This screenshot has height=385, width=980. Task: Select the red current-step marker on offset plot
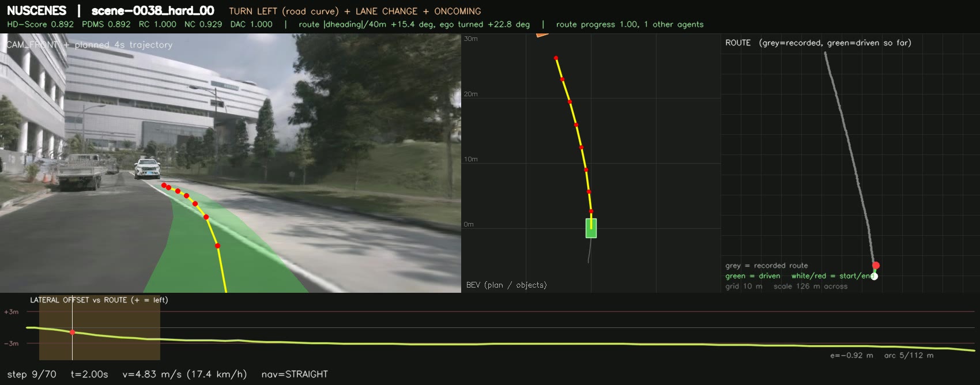pos(72,332)
